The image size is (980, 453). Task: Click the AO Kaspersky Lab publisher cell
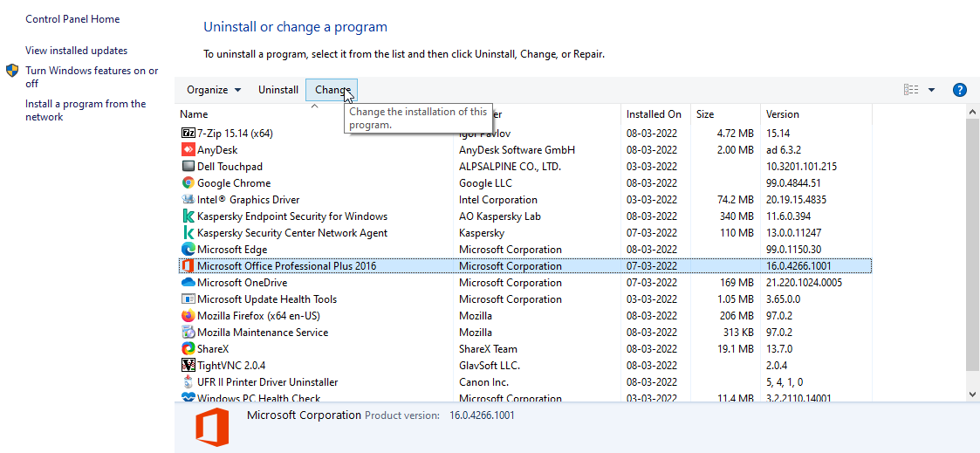(x=500, y=216)
